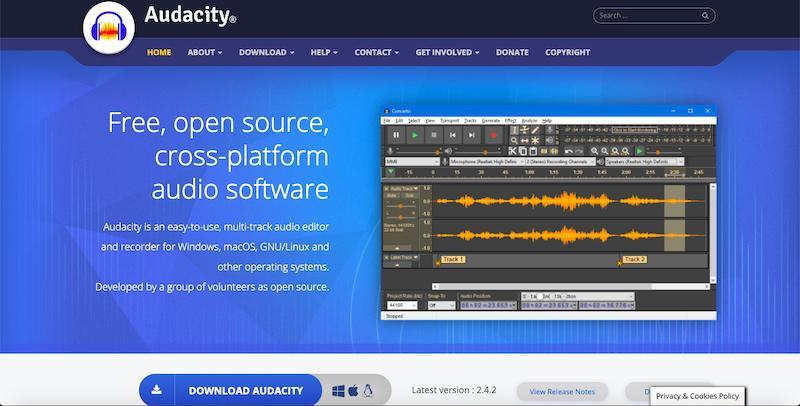Click the green Play button in Audacity
Image resolution: width=800 pixels, height=406 pixels.
[415, 135]
